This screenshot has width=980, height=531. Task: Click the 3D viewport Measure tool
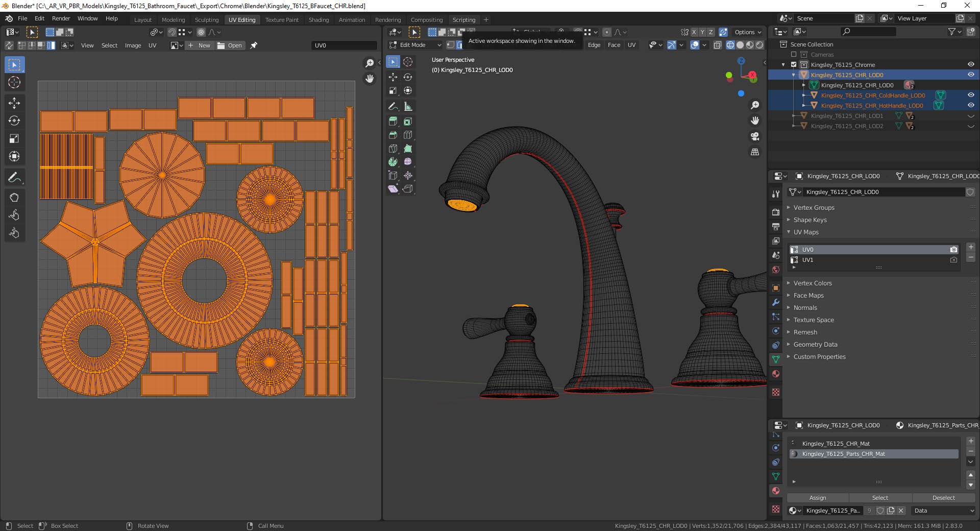(408, 107)
